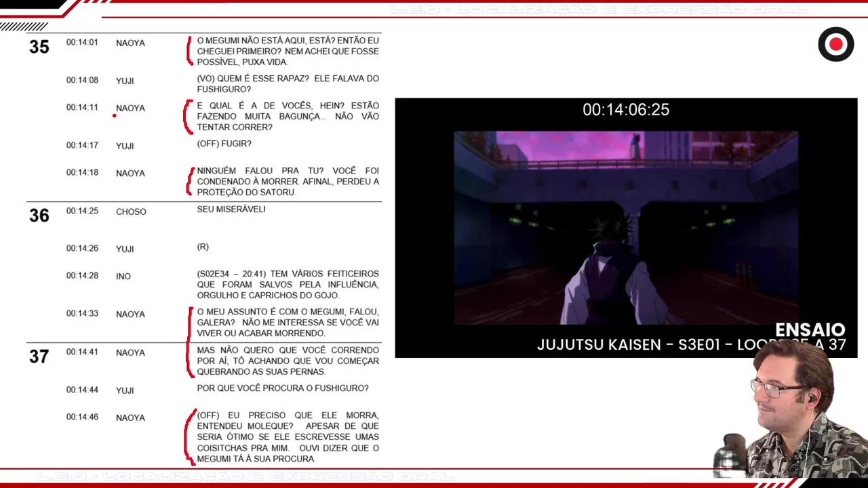This screenshot has height=488, width=868.
Task: Click timecode 00:14:41
Action: pyautogui.click(x=82, y=352)
